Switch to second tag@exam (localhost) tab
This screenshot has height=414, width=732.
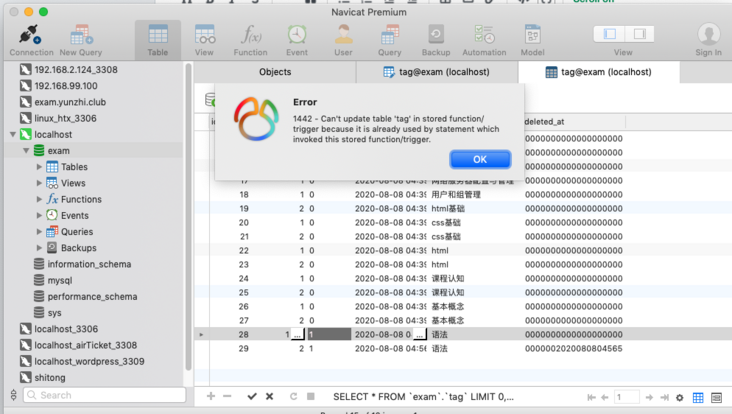[599, 72]
